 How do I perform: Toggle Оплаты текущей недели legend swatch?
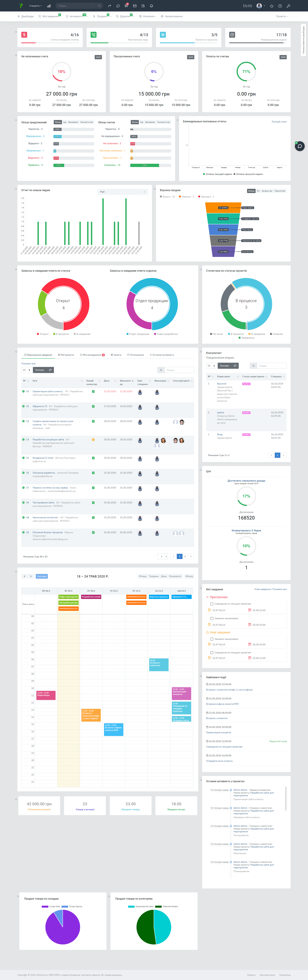[204, 174]
